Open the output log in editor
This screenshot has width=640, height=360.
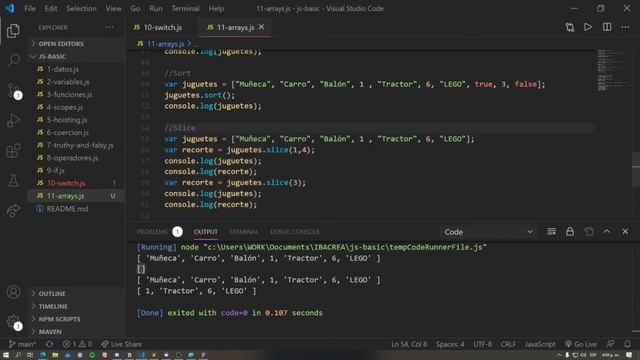coord(589,231)
